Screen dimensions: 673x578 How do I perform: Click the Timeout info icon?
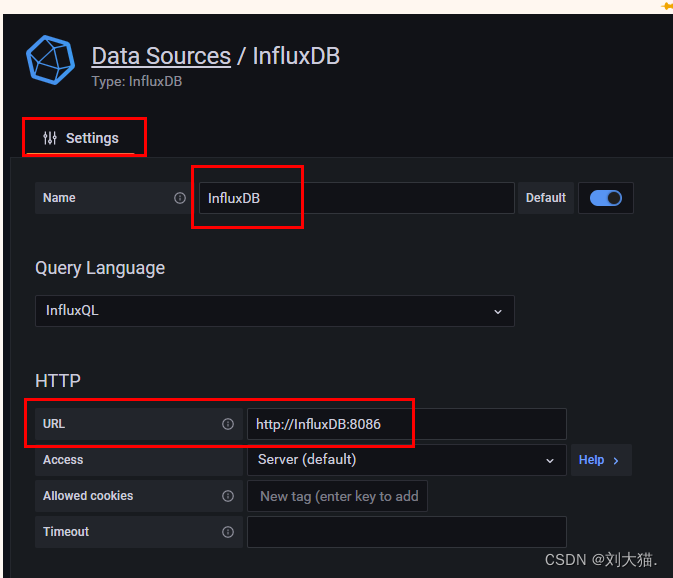coord(228,532)
